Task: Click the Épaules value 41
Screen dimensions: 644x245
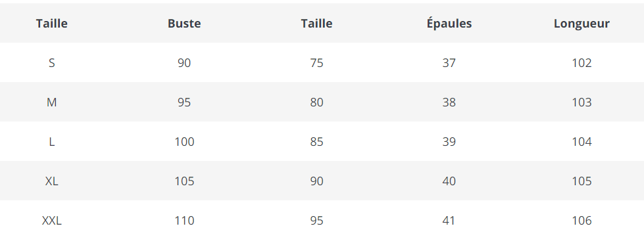Action: pos(449,221)
